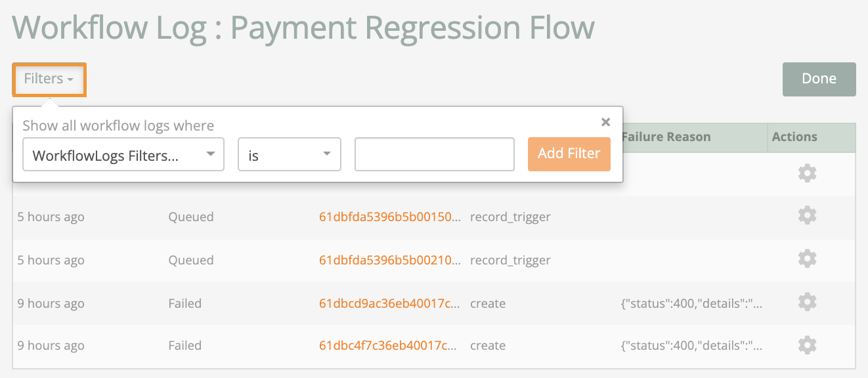The width and height of the screenshot is (868, 378).
Task: Open the WorkflowLogs Filters field selector
Action: [123, 154]
